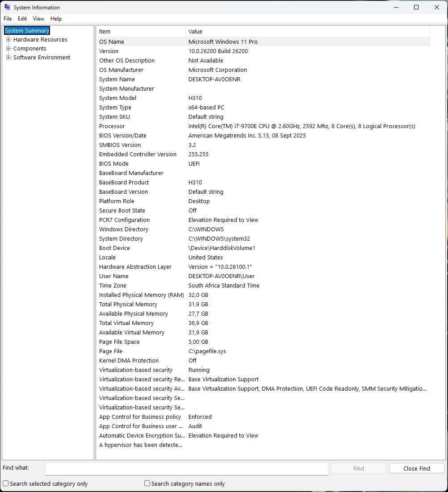Image resolution: width=448 pixels, height=492 pixels.
Task: Select the Locale row
Action: (264, 258)
